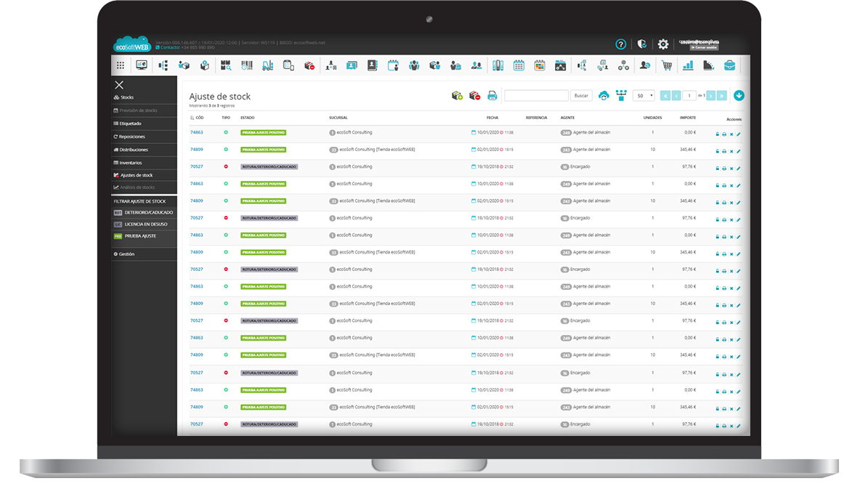Viewport: 868px width, 489px height.
Task: Open the shopping cart toolbar icon
Action: pos(667,65)
